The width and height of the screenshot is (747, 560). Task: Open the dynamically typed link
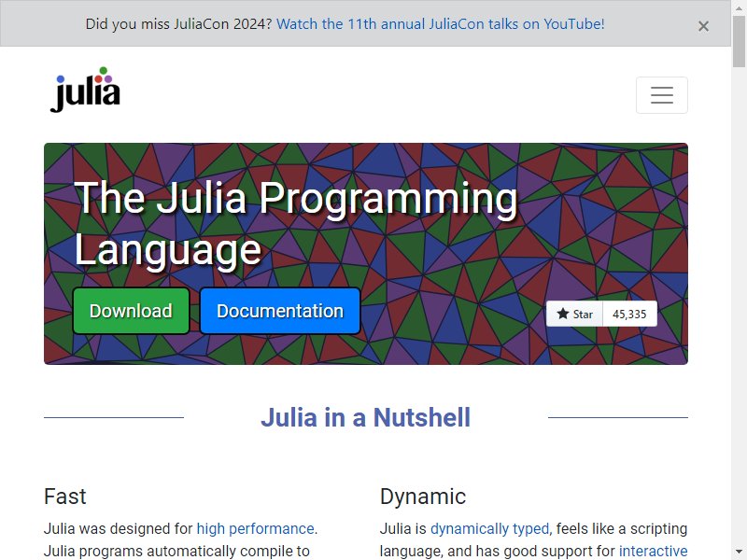pyautogui.click(x=489, y=528)
